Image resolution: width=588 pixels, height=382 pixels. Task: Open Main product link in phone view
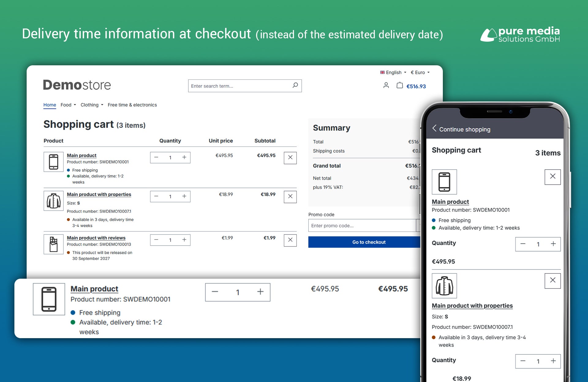tap(450, 202)
